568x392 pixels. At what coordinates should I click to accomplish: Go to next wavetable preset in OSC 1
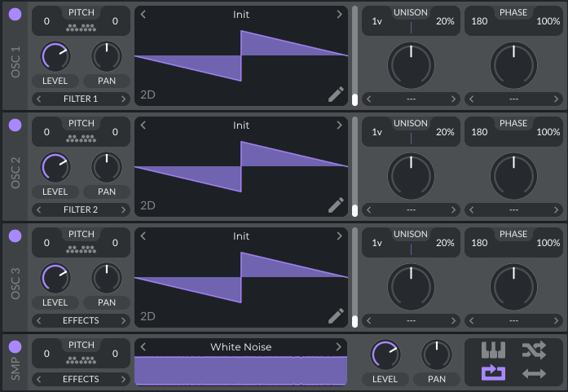(340, 15)
